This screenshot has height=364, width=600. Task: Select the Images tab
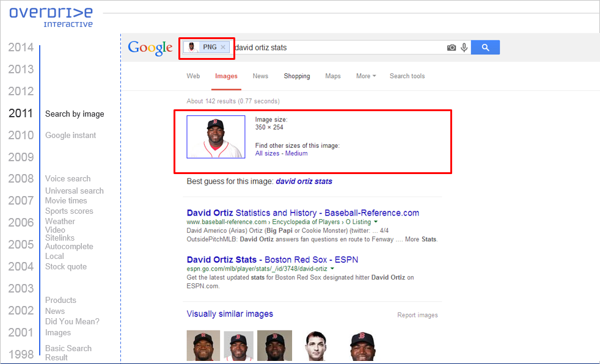[226, 76]
